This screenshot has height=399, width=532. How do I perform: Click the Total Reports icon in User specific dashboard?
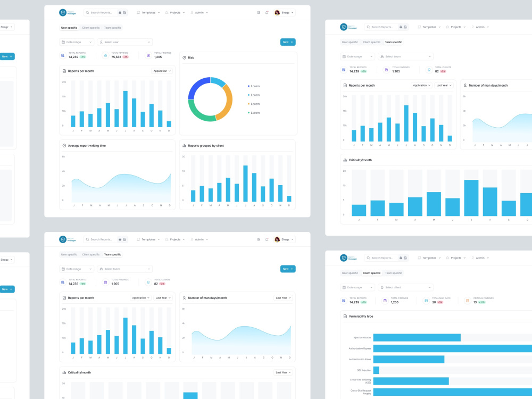[63, 55]
